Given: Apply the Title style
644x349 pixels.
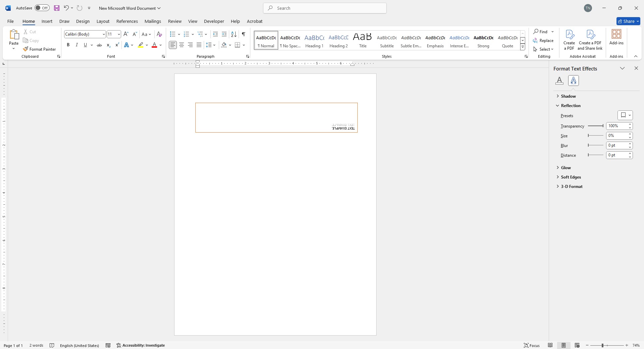Looking at the screenshot, I should point(363,40).
